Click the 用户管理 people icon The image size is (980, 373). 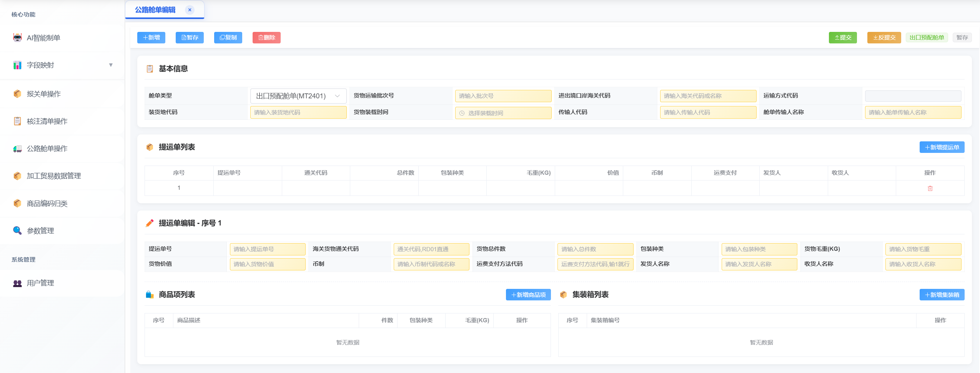17,283
